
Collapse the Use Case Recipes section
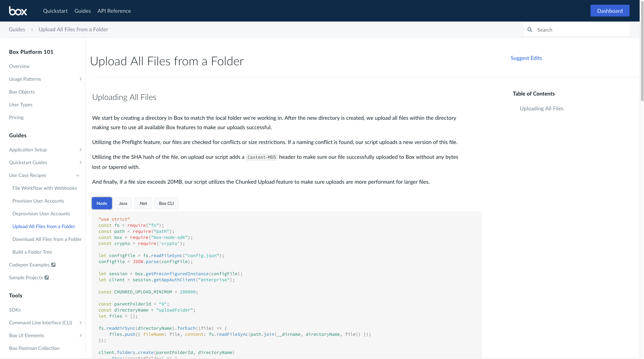(x=78, y=175)
